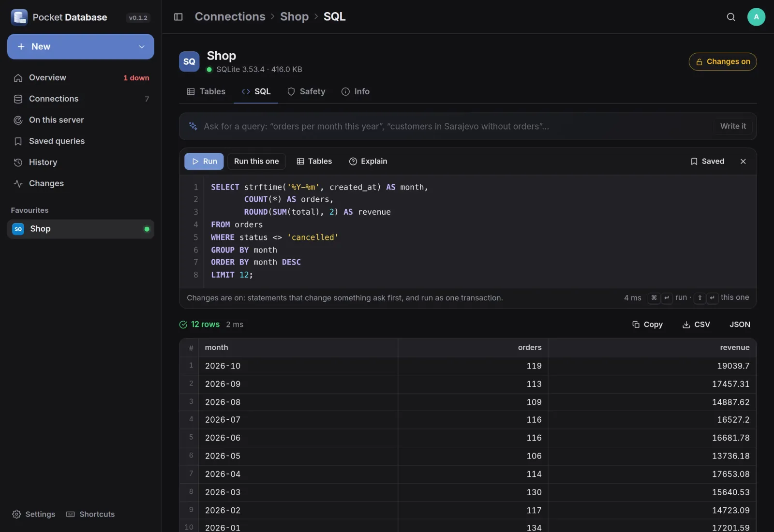This screenshot has width=774, height=532.
Task: Open Saved queries page
Action: [x=81, y=141]
